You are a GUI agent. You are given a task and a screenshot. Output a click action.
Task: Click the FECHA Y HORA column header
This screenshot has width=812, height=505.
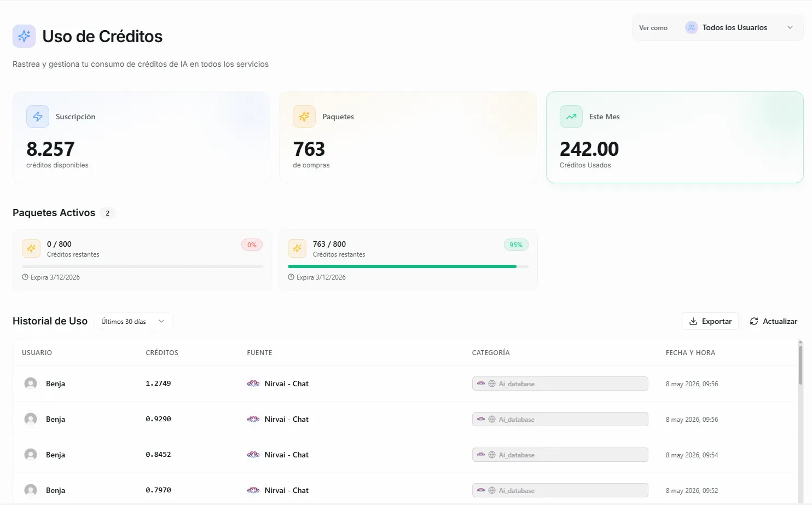click(x=691, y=353)
